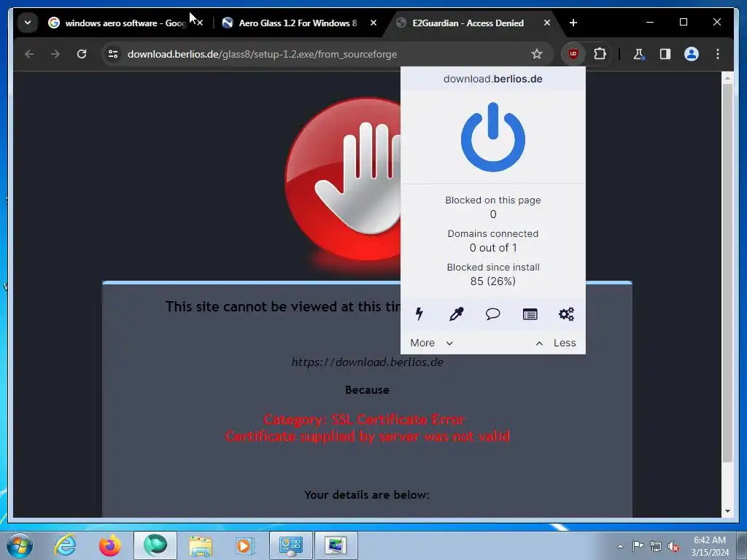Open the active browser taskbar icon
Viewport: 747px width, 560px height.
tap(155, 545)
